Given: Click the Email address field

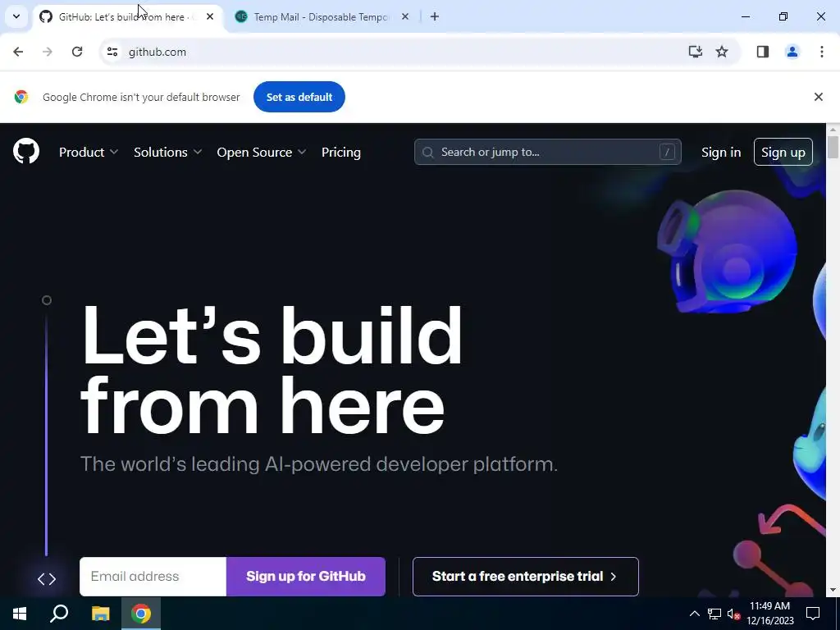Looking at the screenshot, I should (x=153, y=577).
